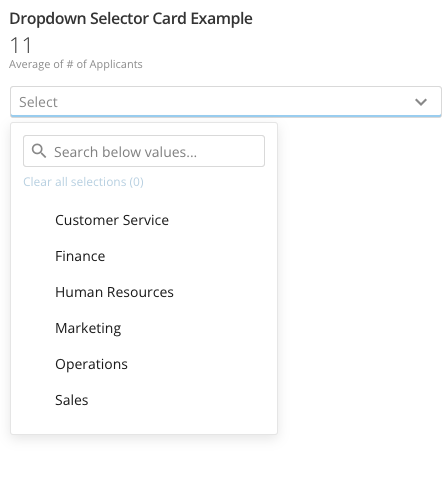Click the Dropdown Selector Card Example title
Viewport: 448px width, 486px height.
click(x=131, y=19)
